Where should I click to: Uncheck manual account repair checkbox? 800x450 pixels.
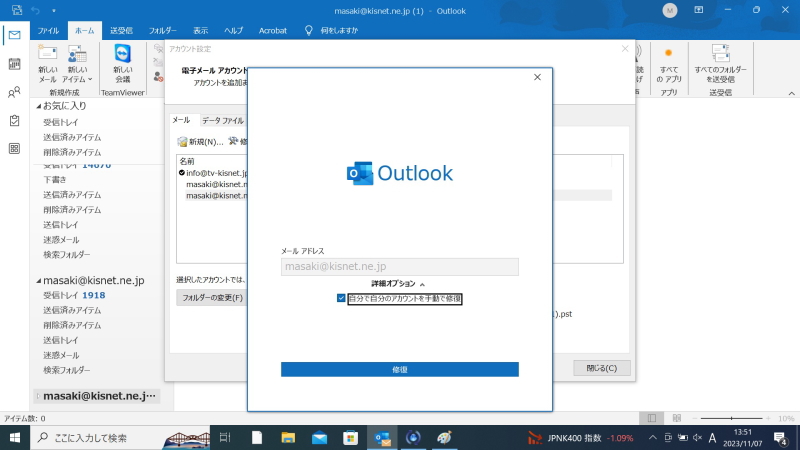(341, 298)
